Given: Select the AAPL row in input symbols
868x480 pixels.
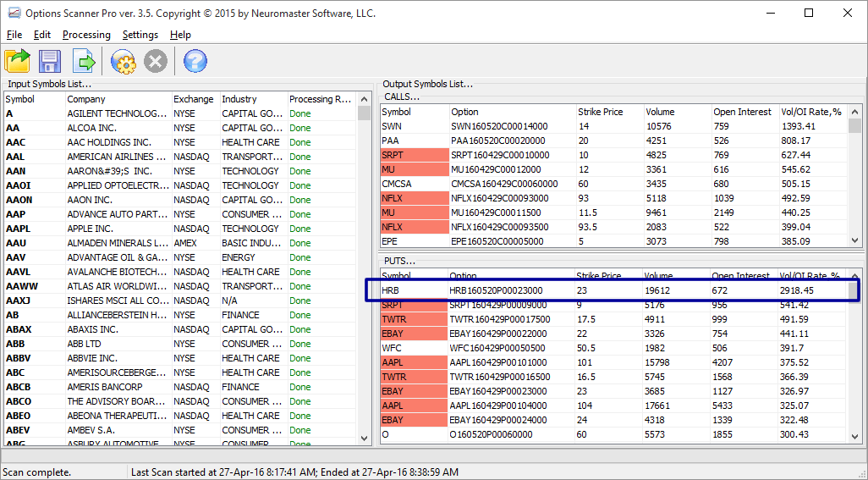Looking at the screenshot, I should click(x=180, y=229).
